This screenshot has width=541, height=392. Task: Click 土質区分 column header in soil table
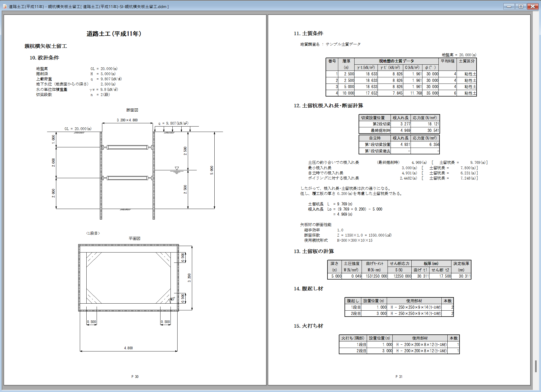pyautogui.click(x=467, y=61)
